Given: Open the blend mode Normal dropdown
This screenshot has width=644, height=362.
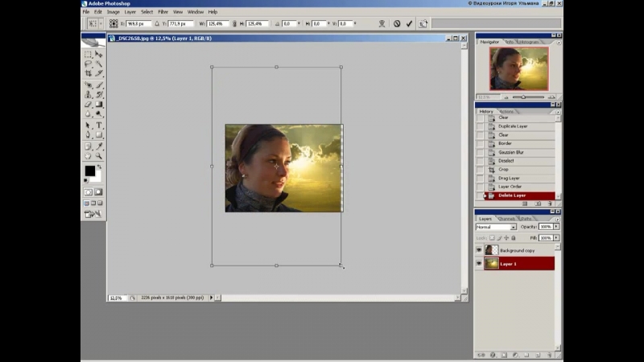Looking at the screenshot, I should [495, 227].
